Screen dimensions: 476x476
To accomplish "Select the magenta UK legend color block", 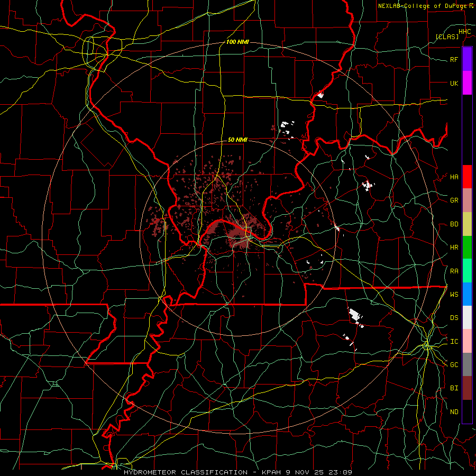I will point(467,83).
